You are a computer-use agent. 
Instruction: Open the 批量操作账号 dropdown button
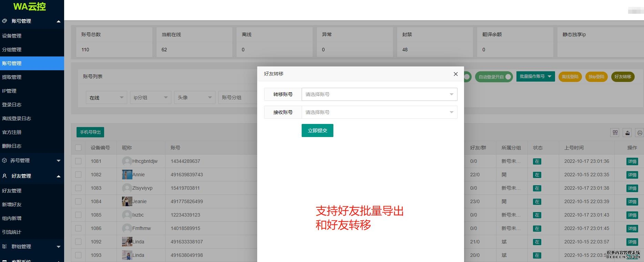pos(535,76)
